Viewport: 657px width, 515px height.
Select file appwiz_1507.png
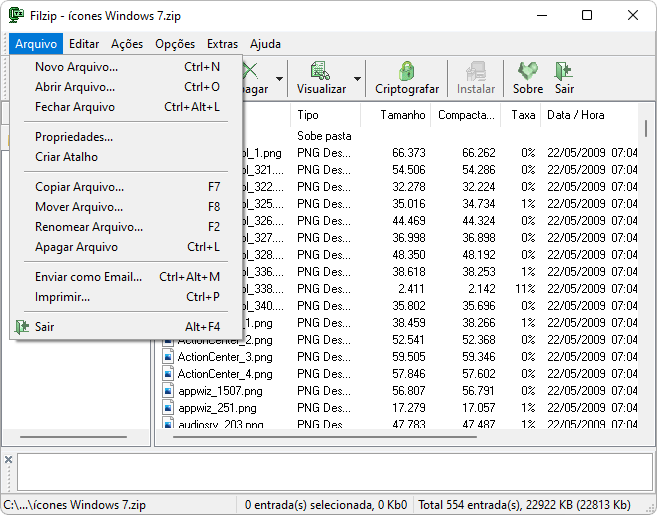(220, 391)
